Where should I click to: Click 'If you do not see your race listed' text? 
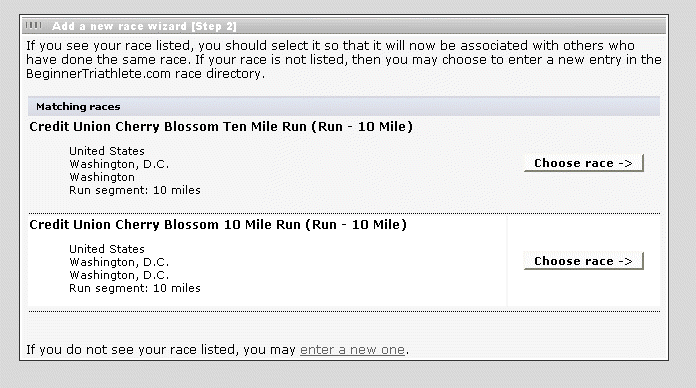(x=130, y=350)
